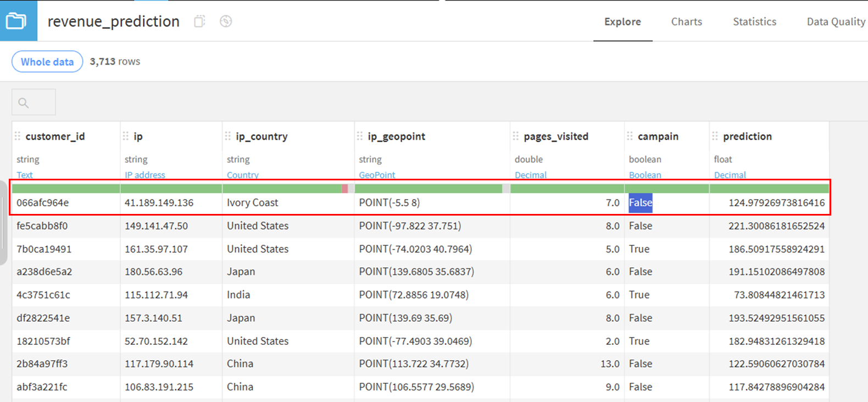The width and height of the screenshot is (868, 402).
Task: Click the ip_country validity bar
Action: pyautogui.click(x=288, y=189)
